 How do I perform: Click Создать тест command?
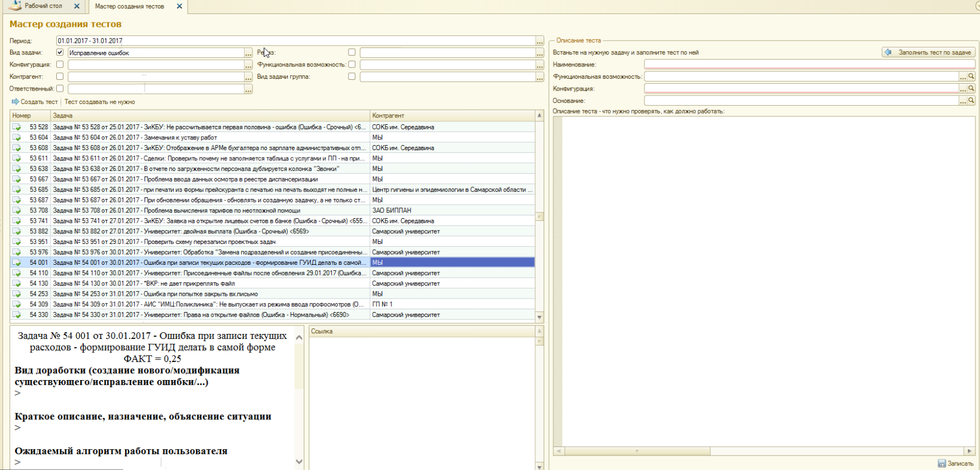coord(35,102)
